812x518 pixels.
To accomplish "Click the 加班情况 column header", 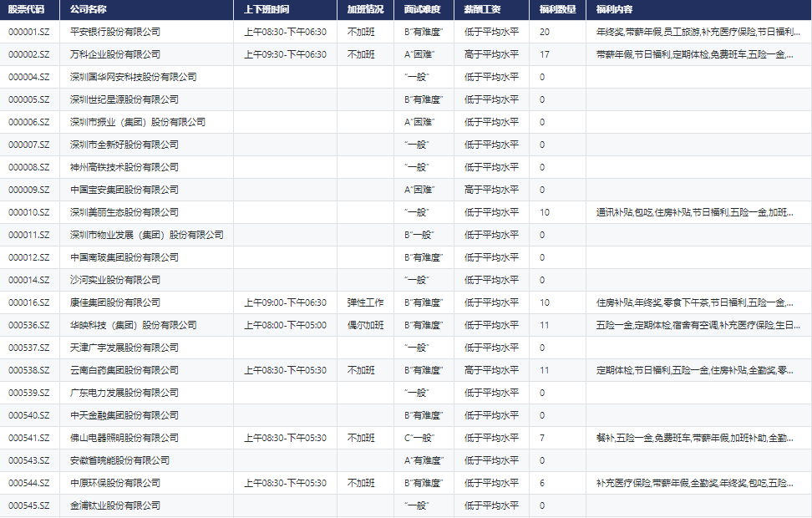I will click(366, 9).
